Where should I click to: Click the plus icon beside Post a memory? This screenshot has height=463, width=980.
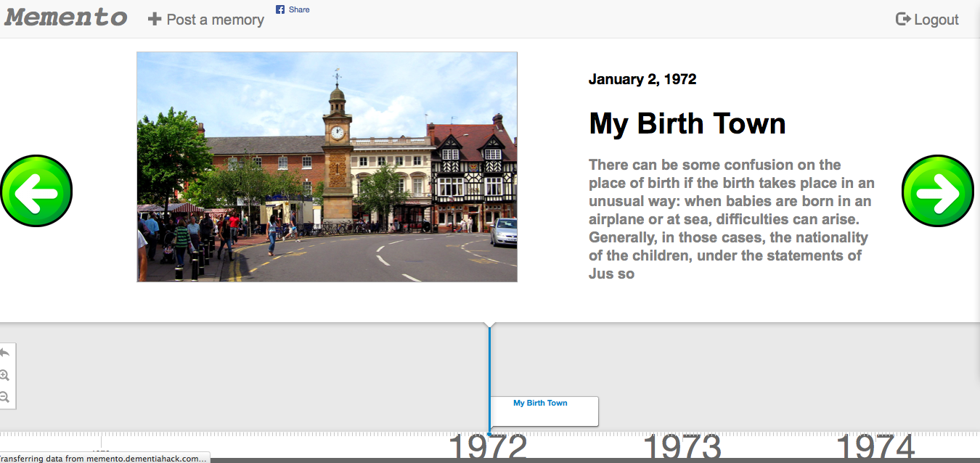pos(155,20)
